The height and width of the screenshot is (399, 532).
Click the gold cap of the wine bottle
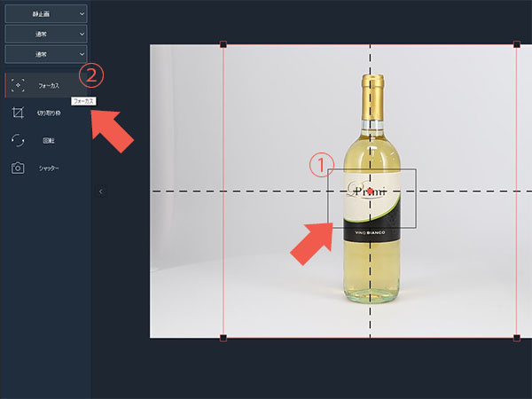point(372,86)
